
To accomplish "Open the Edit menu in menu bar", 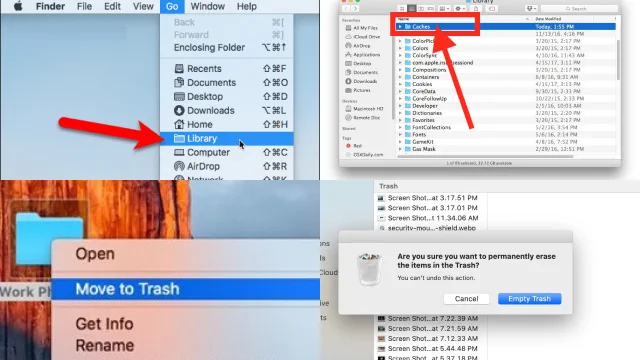I will pyautogui.click(x=112, y=6).
